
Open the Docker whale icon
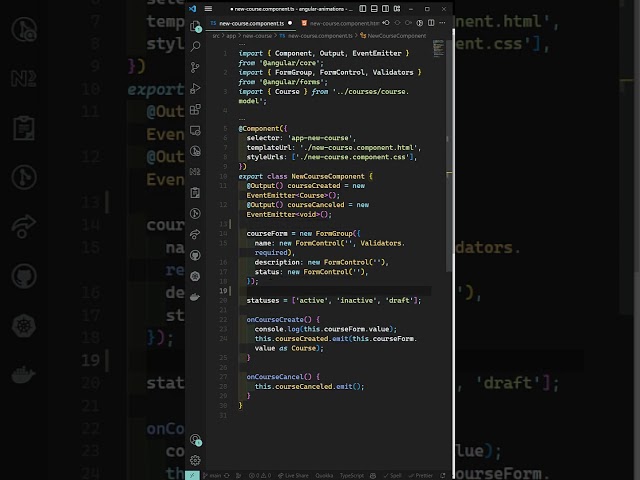tap(196, 297)
